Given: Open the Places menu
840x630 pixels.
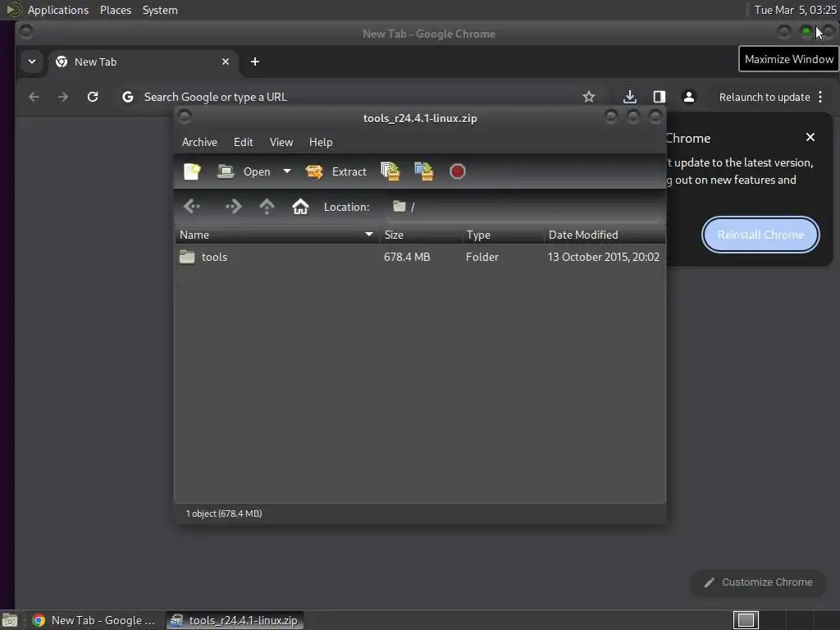Looking at the screenshot, I should 116,10.
